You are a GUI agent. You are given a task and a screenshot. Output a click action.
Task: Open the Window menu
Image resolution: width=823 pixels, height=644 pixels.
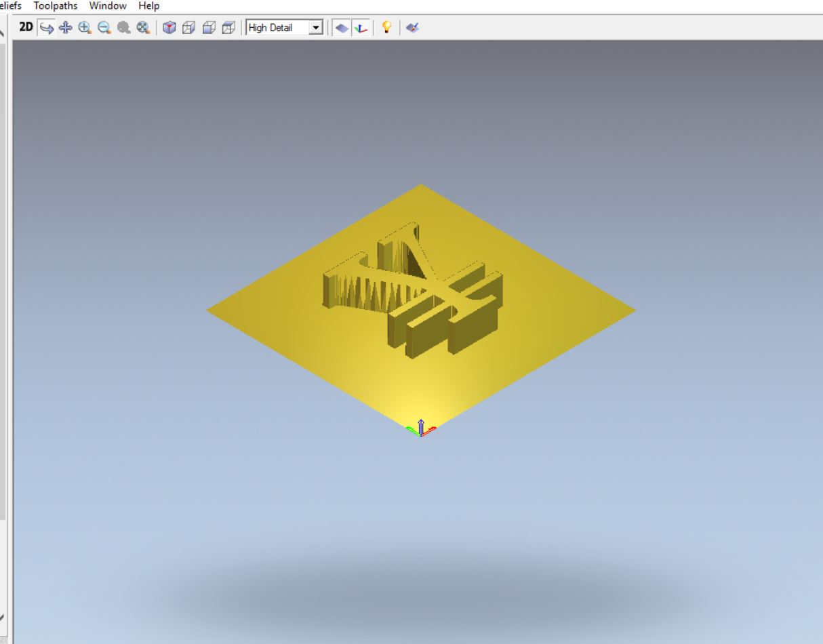[x=108, y=6]
